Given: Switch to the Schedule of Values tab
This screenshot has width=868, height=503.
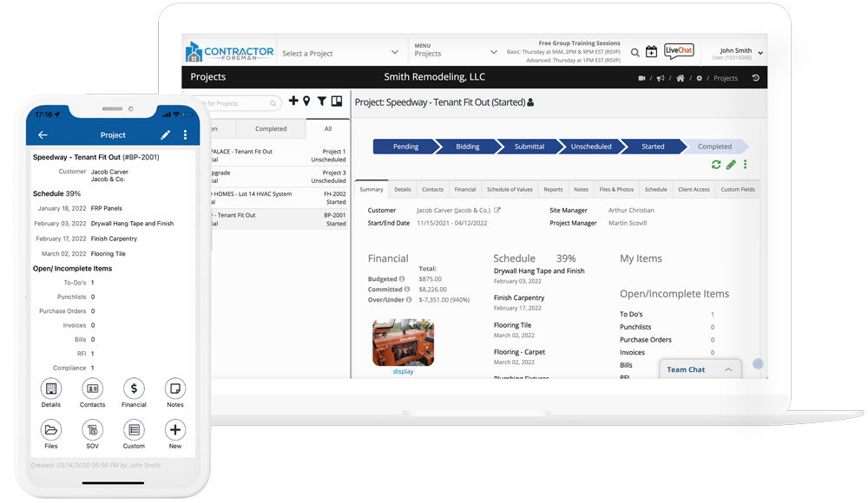Looking at the screenshot, I should pos(510,189).
